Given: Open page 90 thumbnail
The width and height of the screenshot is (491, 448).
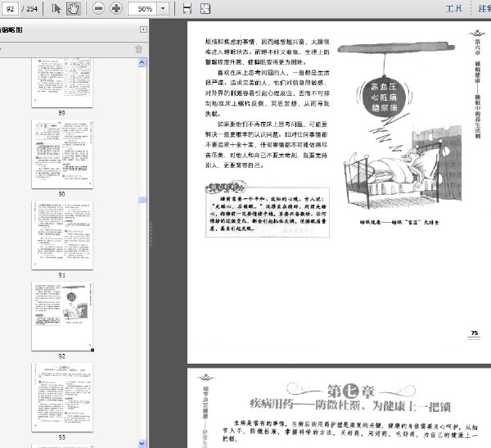Looking at the screenshot, I should click(x=62, y=154).
